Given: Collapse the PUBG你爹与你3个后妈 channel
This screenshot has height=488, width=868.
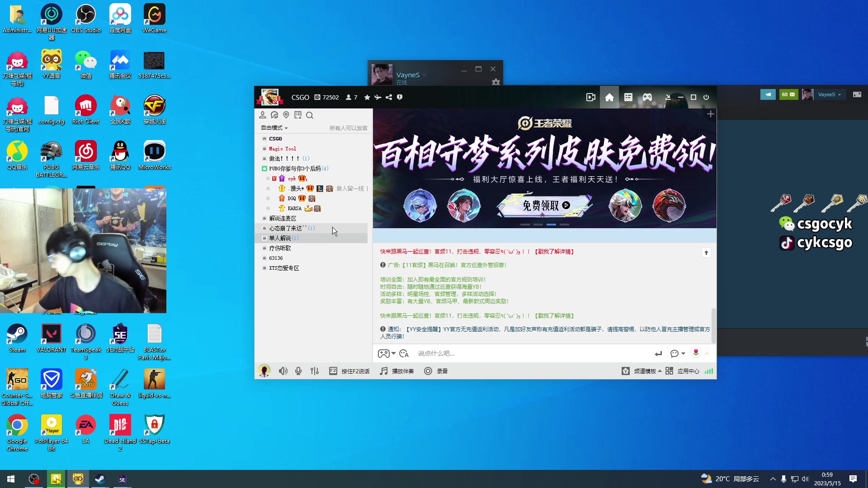Looking at the screenshot, I should [x=264, y=169].
